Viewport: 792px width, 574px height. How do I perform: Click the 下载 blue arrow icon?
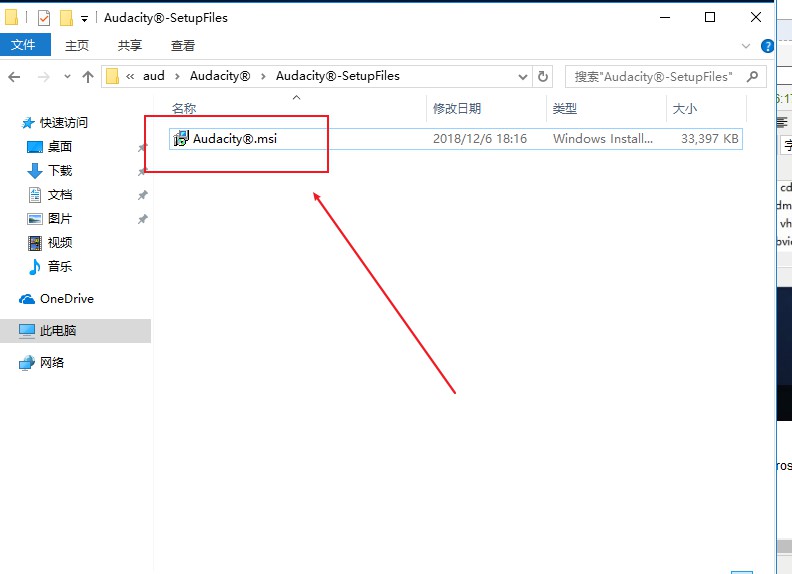point(34,171)
